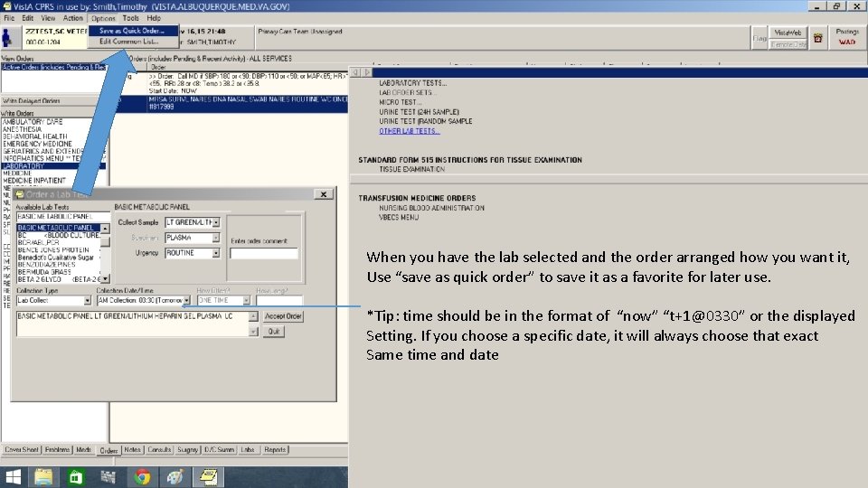Viewport: 868px width, 488px height.
Task: Switch to the Notes tab
Action: (x=132, y=450)
